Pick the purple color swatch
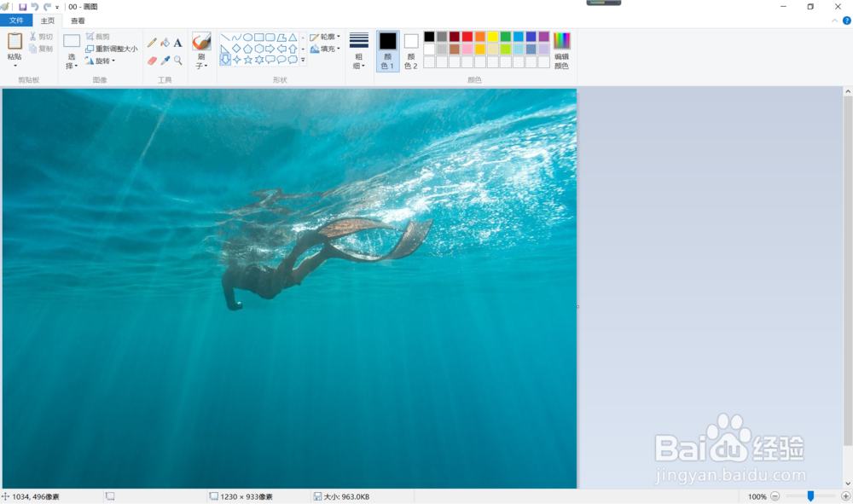 tap(544, 37)
